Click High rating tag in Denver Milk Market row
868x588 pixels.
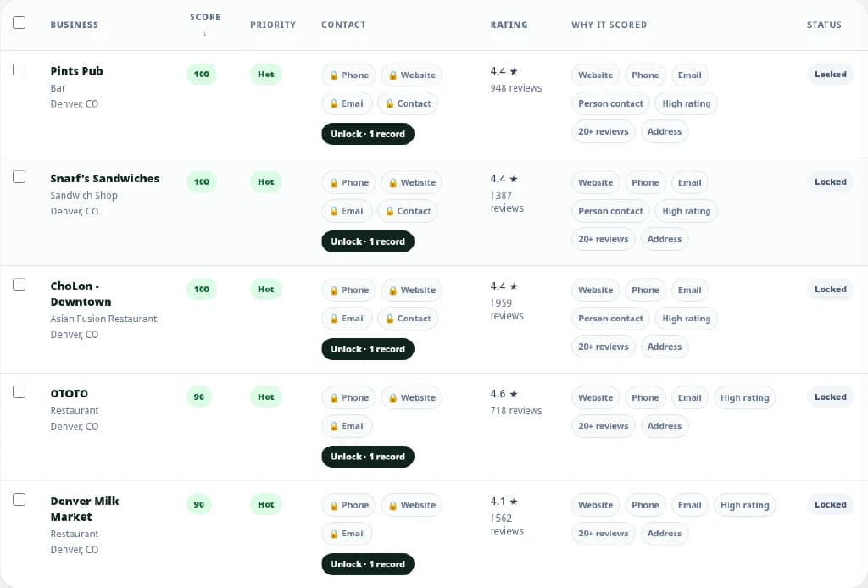coord(744,505)
